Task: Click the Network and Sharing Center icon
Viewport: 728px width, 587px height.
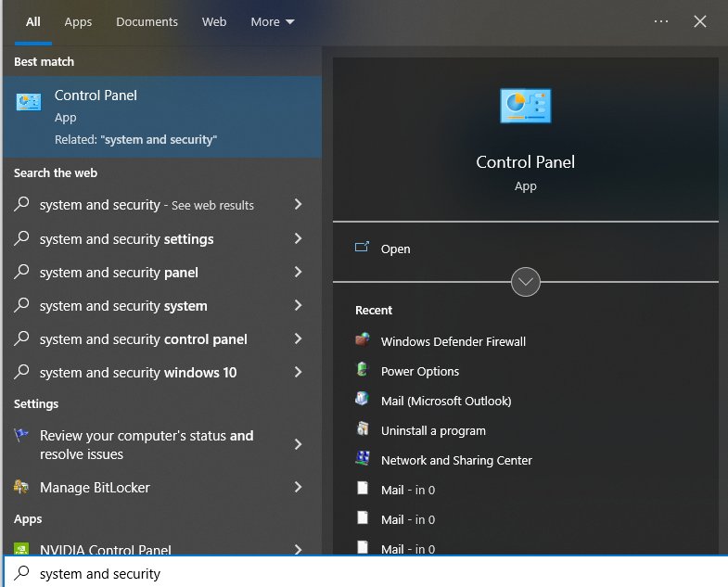Action: pyautogui.click(x=362, y=458)
